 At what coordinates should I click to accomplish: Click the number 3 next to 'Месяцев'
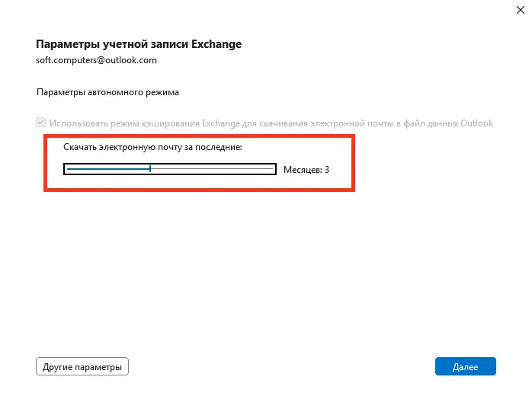pyautogui.click(x=327, y=170)
